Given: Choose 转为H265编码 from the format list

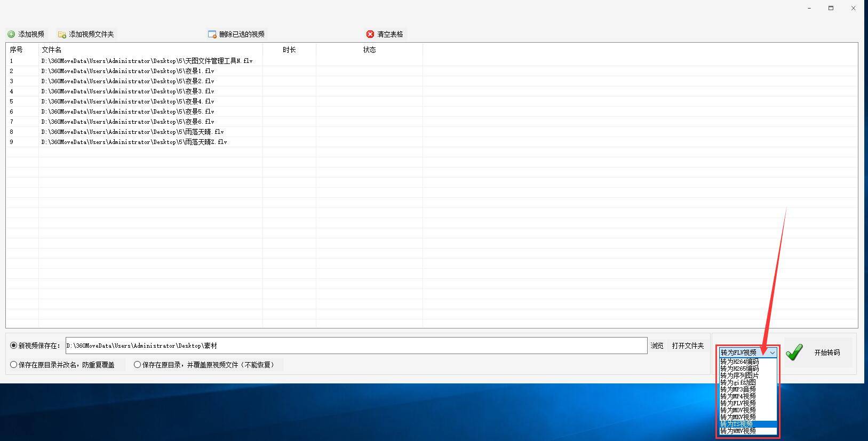Looking at the screenshot, I should tap(747, 368).
